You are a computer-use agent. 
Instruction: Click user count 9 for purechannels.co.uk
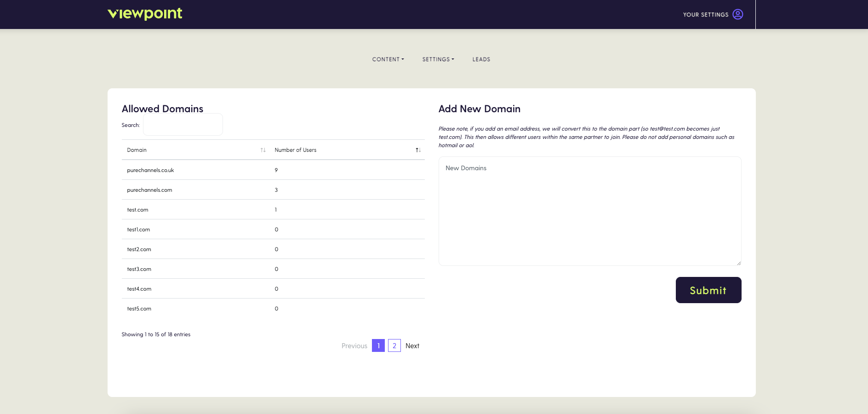(276, 170)
